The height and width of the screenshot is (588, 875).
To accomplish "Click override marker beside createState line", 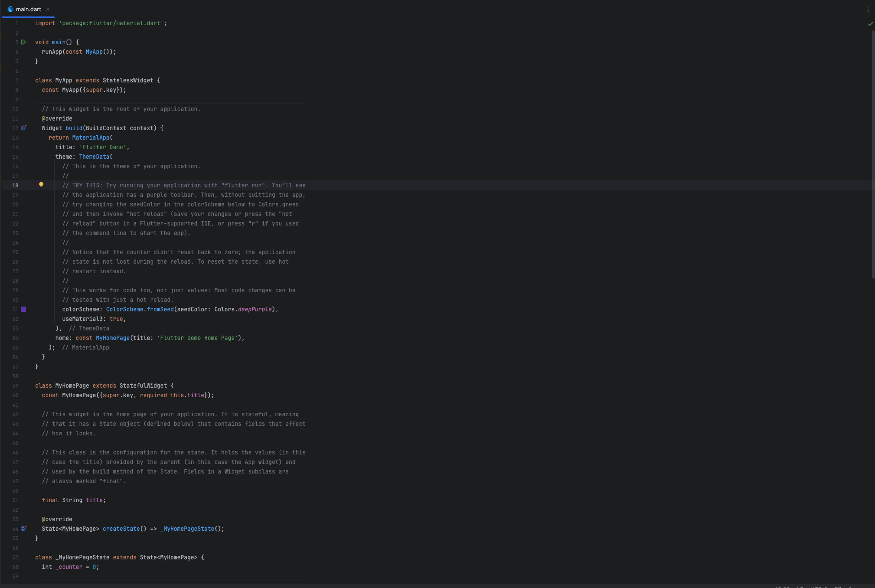I will 24,529.
